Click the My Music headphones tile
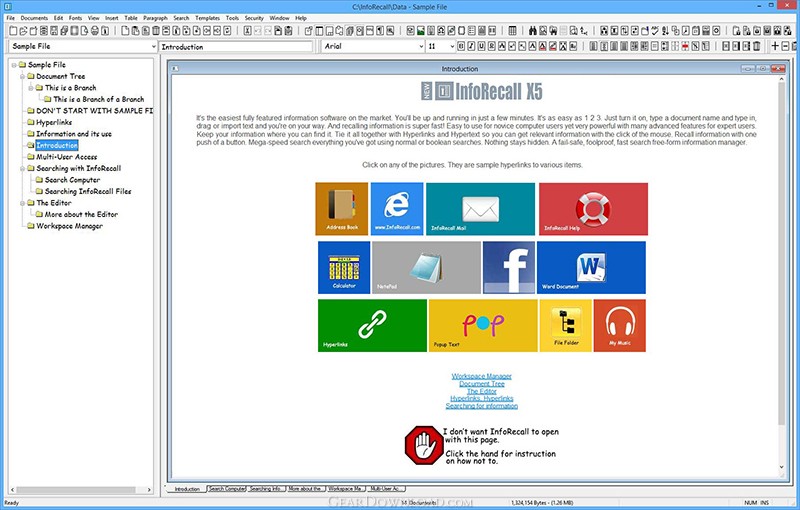The image size is (800, 510). (x=620, y=325)
